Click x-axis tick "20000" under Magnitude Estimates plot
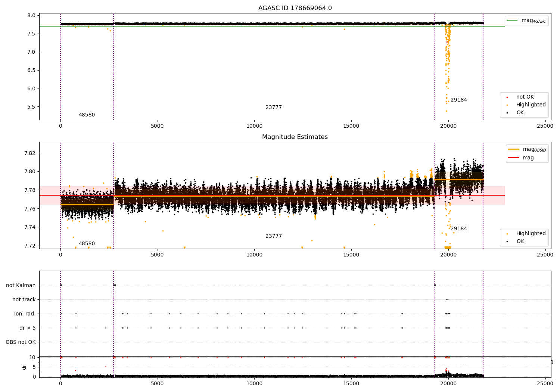560x392 pixels. (448, 255)
